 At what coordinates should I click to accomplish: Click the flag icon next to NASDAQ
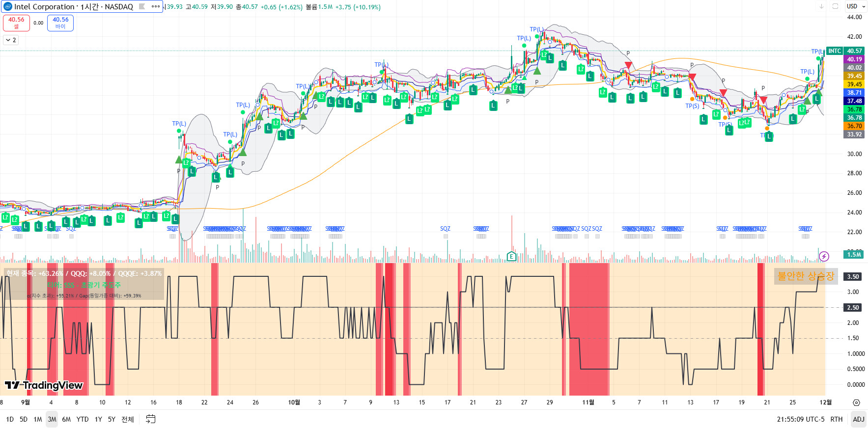click(x=142, y=7)
